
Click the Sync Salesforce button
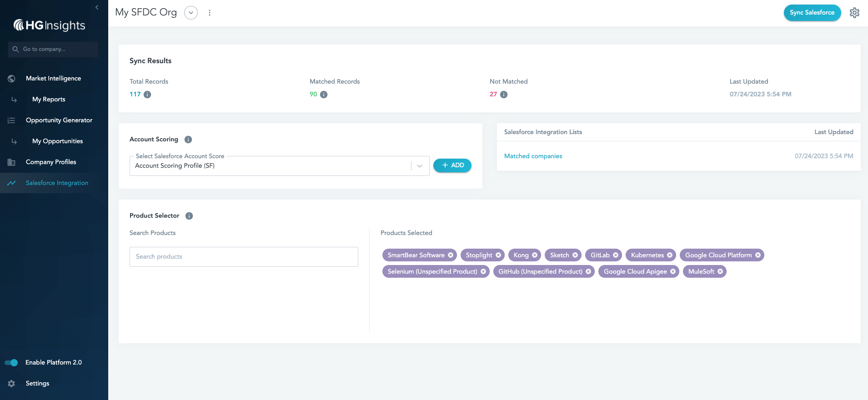pos(812,13)
